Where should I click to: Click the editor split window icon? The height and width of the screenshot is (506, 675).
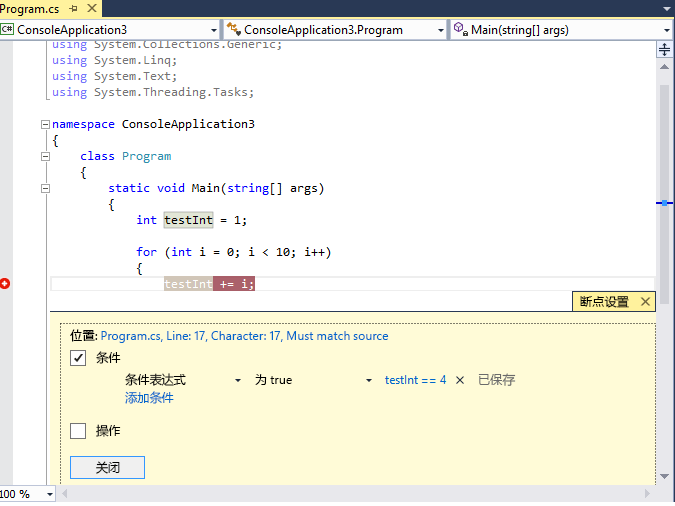664,50
